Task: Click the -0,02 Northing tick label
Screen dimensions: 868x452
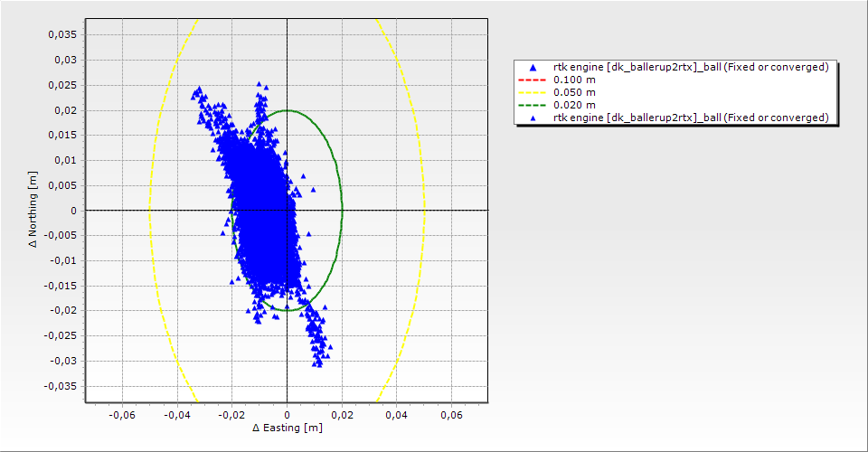Action: pyautogui.click(x=63, y=310)
